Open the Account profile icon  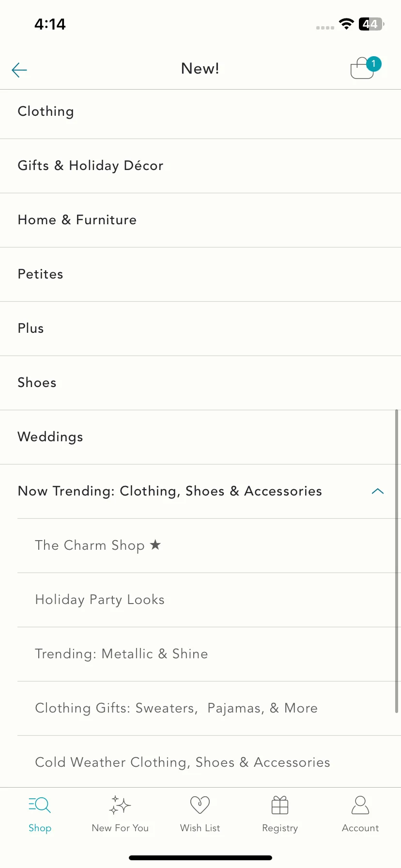point(360,805)
